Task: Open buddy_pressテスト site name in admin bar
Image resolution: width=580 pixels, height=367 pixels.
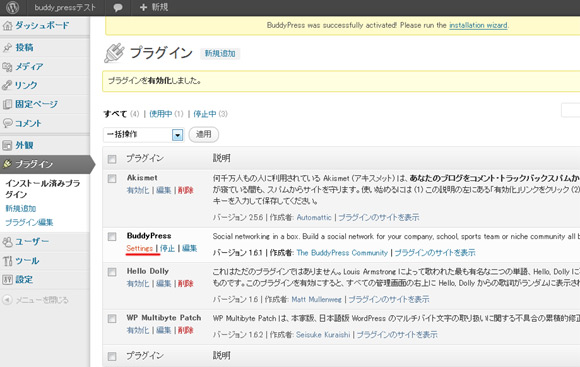Action: [65, 7]
